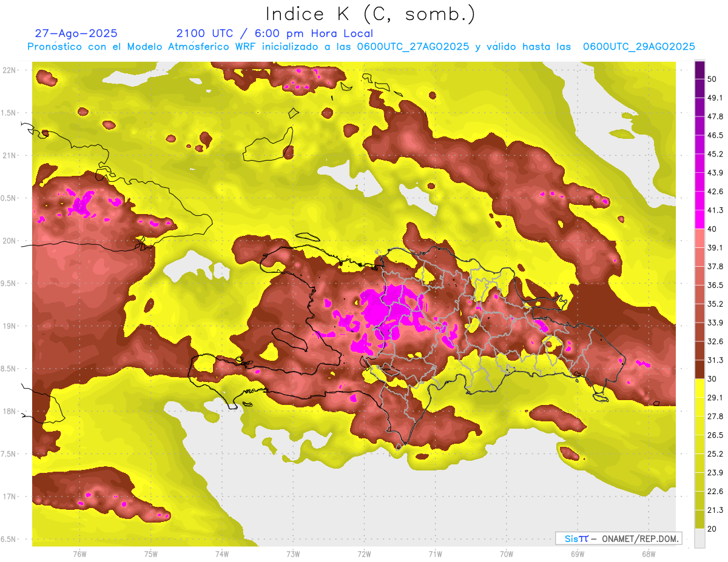728x562 pixels.
Task: Click the colorbar label "49.1"
Action: coord(715,98)
